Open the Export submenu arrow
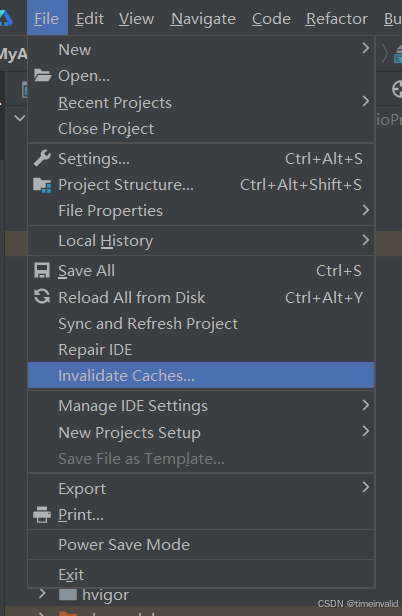The height and width of the screenshot is (616, 402). pyautogui.click(x=366, y=487)
